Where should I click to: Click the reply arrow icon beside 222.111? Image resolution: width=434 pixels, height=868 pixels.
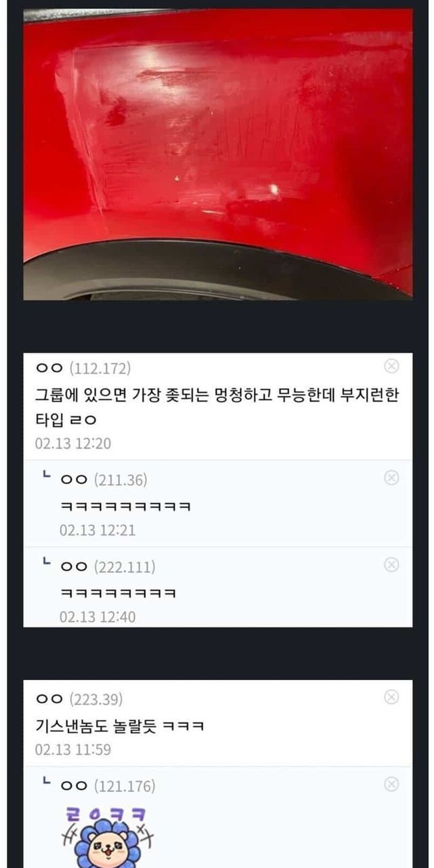(46, 562)
